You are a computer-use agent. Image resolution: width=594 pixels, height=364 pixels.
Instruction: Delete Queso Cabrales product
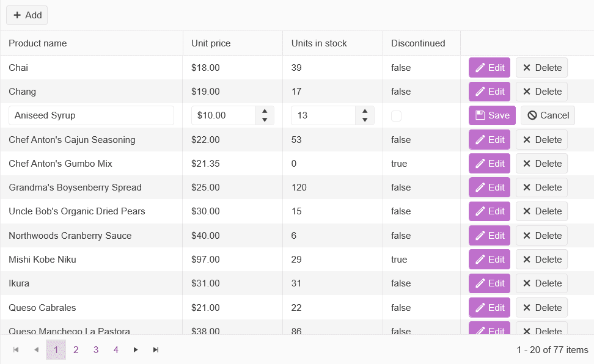click(541, 308)
